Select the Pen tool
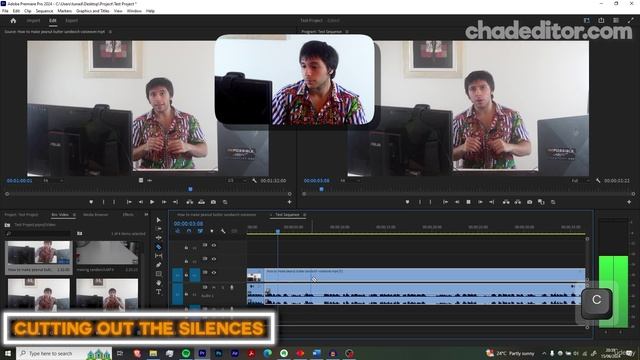This screenshot has width=640, height=360. [158, 265]
